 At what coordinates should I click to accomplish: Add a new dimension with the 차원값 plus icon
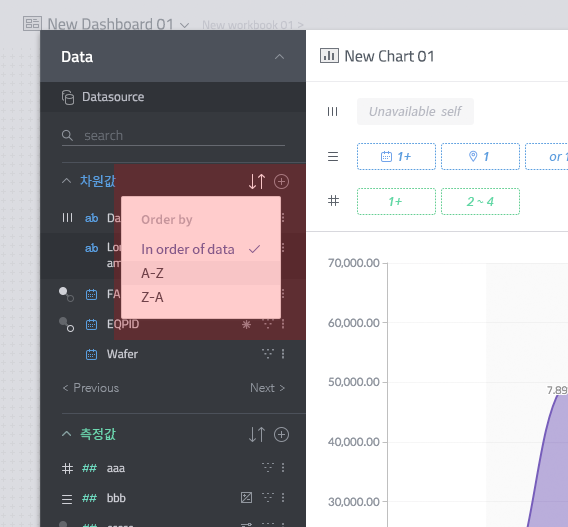(281, 181)
